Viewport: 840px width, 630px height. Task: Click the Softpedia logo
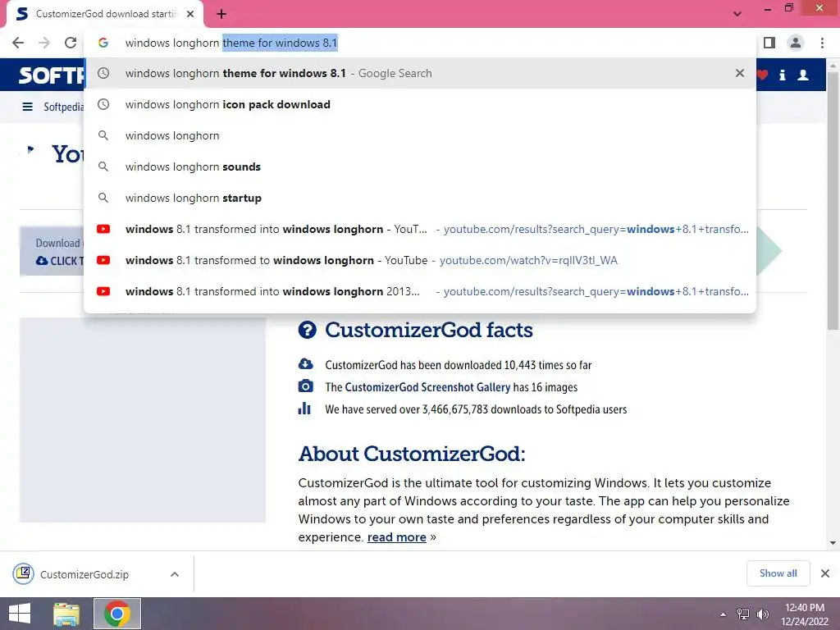(52, 75)
